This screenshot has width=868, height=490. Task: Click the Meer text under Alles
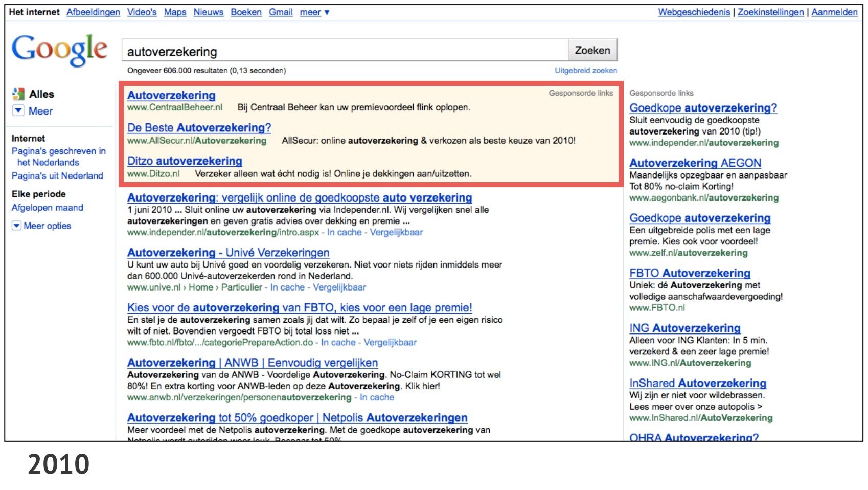(x=40, y=111)
